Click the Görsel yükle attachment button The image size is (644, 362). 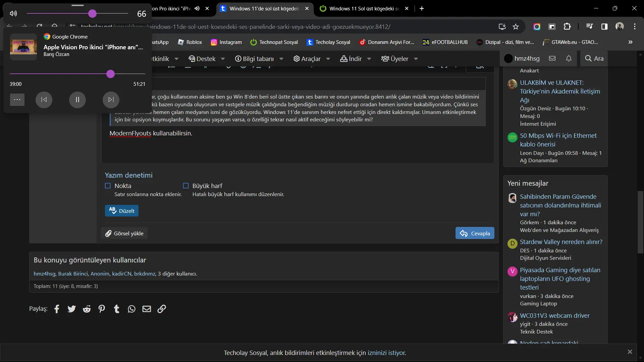(x=124, y=233)
